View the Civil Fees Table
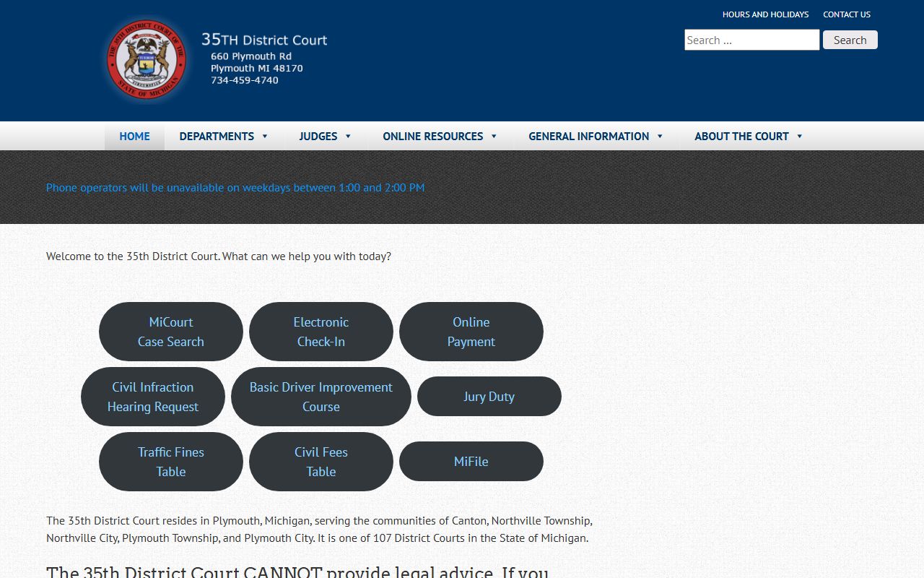Viewport: 924px width, 578px height. [x=321, y=462]
